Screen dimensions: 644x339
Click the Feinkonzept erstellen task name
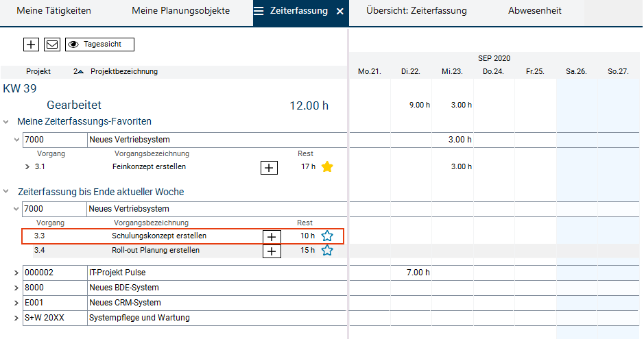click(149, 166)
